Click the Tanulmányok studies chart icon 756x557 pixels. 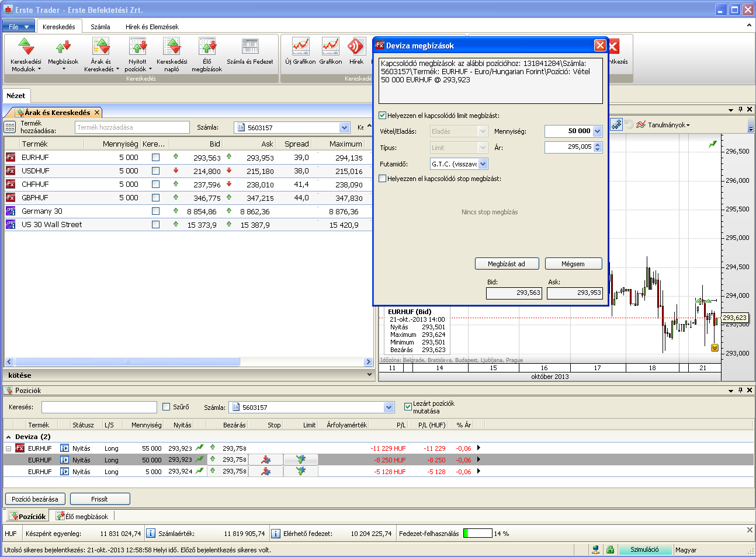coord(641,124)
